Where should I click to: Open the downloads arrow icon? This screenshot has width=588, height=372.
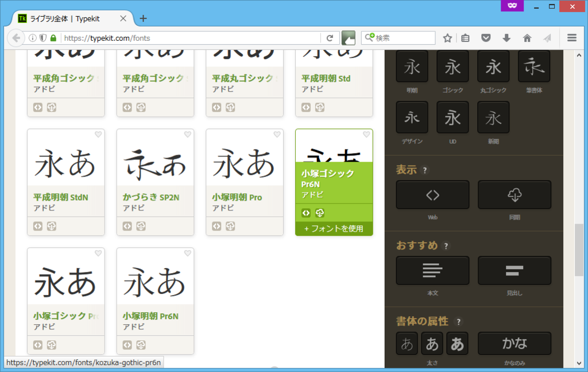[506, 38]
